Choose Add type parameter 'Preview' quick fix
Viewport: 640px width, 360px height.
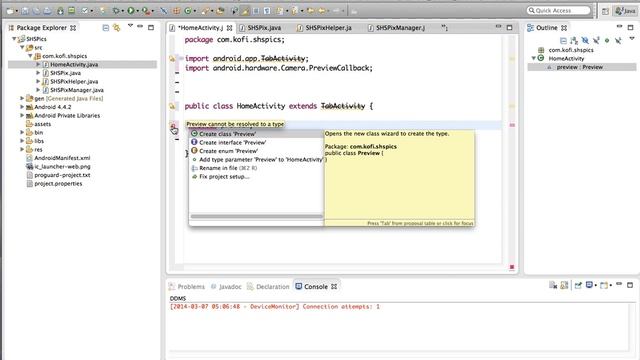(256, 160)
